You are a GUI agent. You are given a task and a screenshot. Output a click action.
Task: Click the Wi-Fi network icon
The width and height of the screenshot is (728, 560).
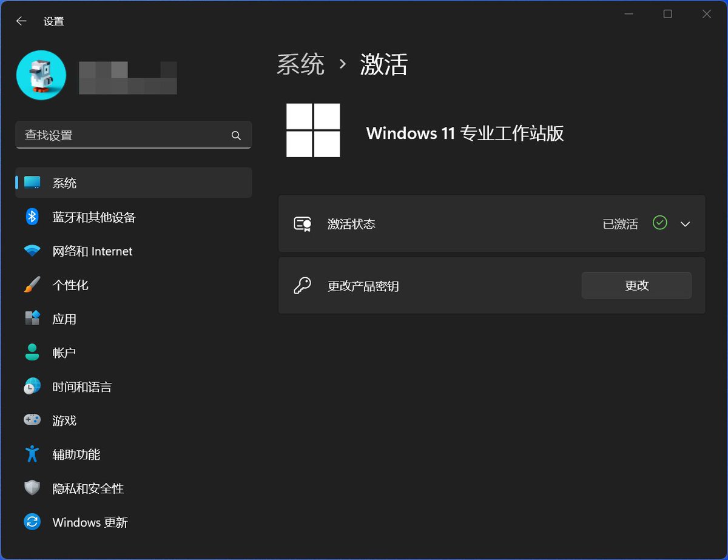pyautogui.click(x=32, y=251)
